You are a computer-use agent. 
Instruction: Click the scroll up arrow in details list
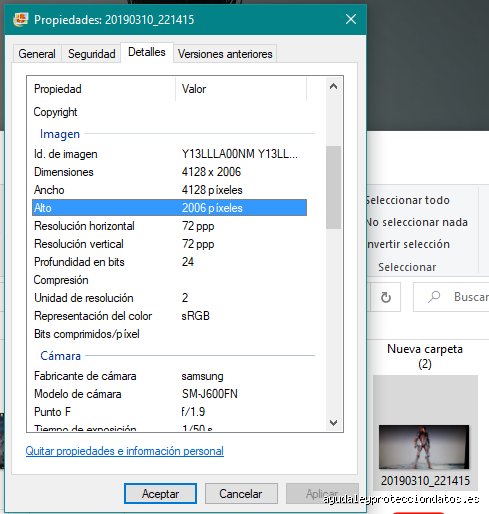[333, 87]
